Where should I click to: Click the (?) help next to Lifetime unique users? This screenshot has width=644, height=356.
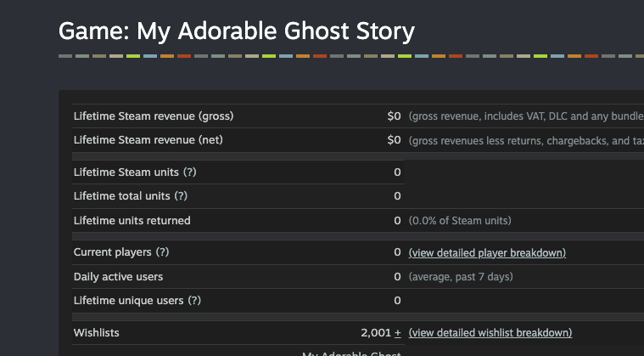click(194, 301)
